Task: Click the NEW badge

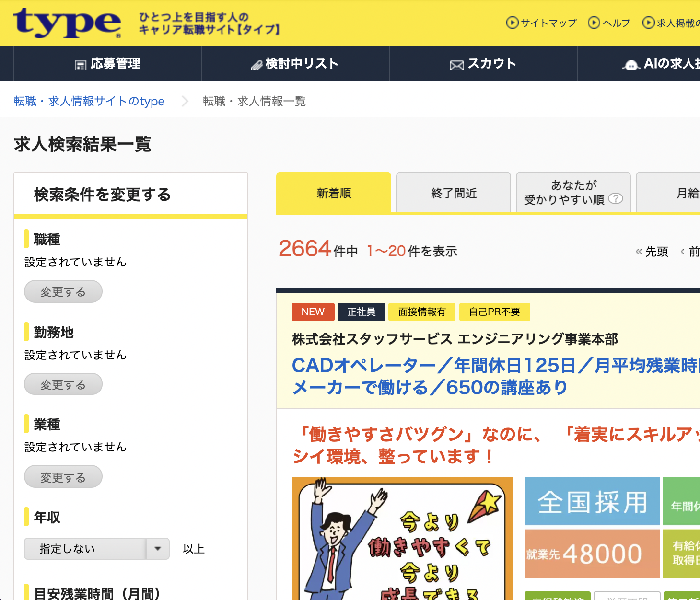Action: coord(313,312)
